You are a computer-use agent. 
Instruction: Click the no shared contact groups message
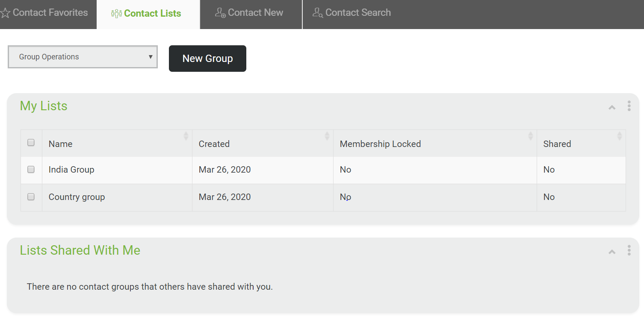150,287
